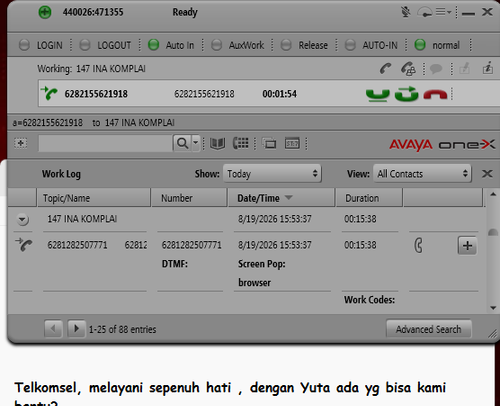Screen dimensions: 500x406
Task: Select the 147 INA KOMPLAI work log row
Action: tap(247, 219)
